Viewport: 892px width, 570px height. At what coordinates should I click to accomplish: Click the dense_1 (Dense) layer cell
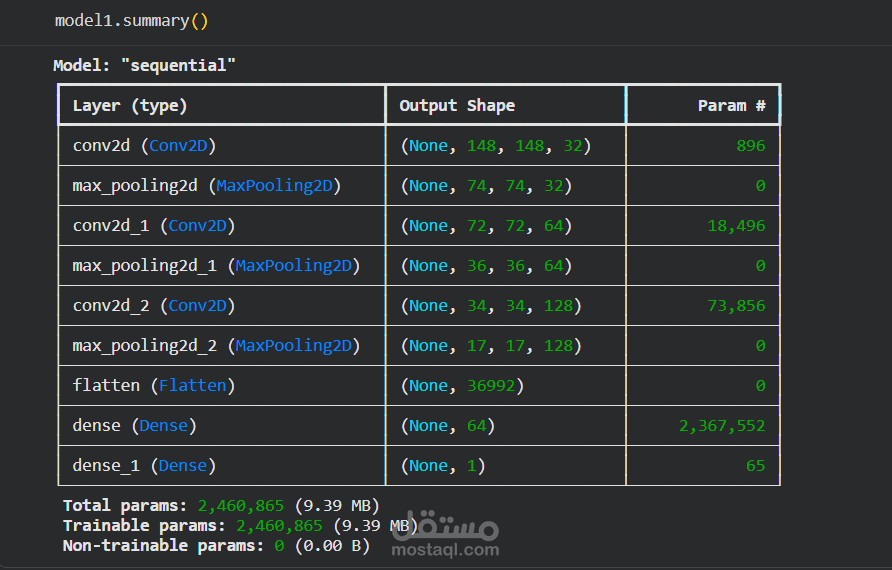(144, 466)
